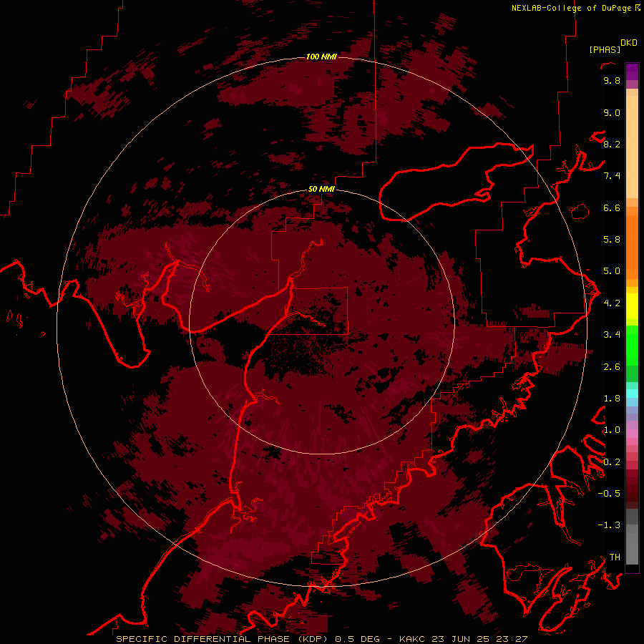Click the cyan segment of the color bar
The height and width of the screenshot is (644, 644).
(x=632, y=394)
